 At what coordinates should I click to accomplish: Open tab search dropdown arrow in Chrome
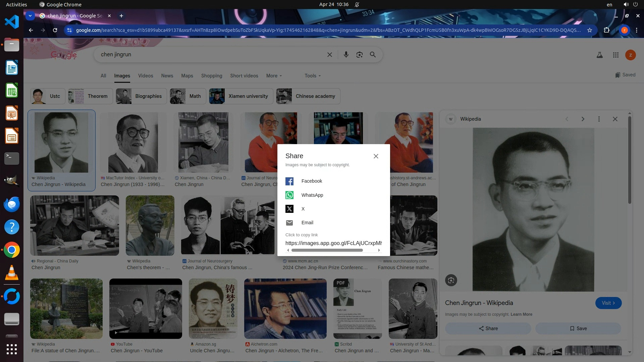pos(30,16)
